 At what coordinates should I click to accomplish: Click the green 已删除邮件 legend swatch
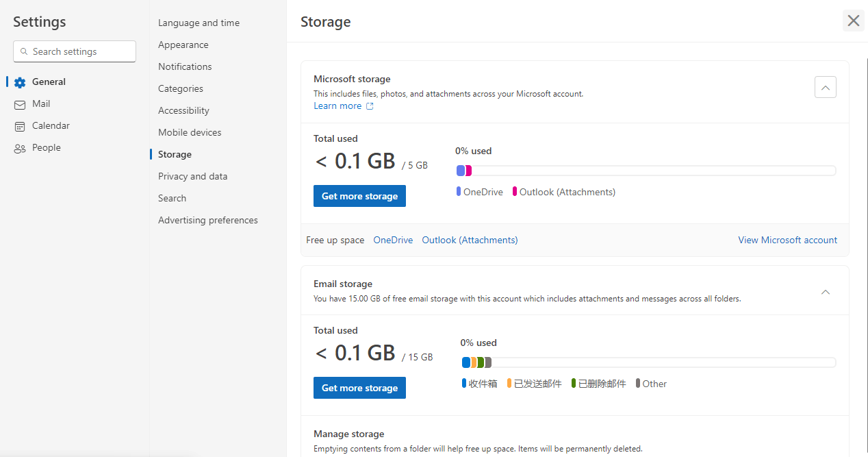tap(574, 384)
